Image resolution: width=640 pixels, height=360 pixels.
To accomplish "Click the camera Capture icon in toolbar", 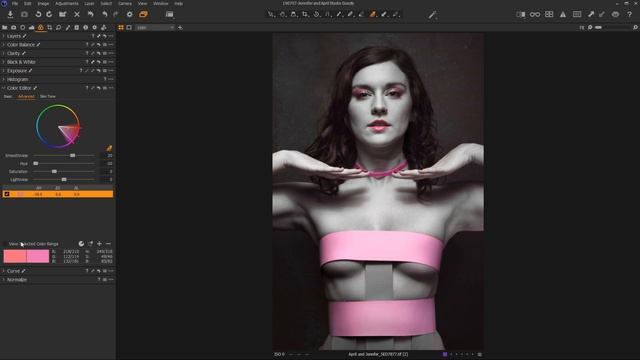I will 24,14.
